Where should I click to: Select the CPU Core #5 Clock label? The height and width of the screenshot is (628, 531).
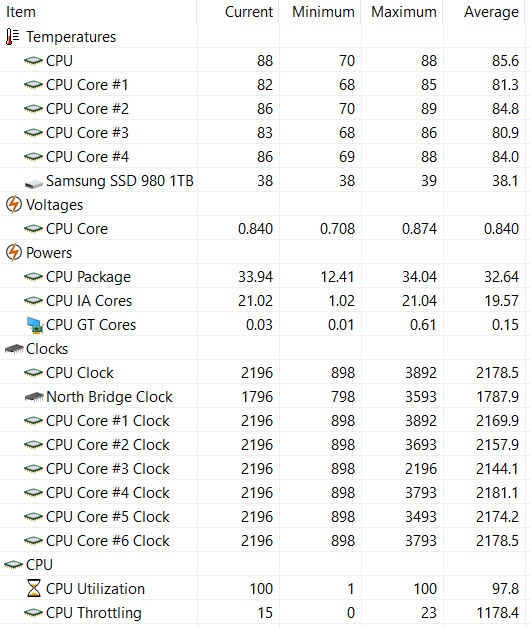click(108, 517)
